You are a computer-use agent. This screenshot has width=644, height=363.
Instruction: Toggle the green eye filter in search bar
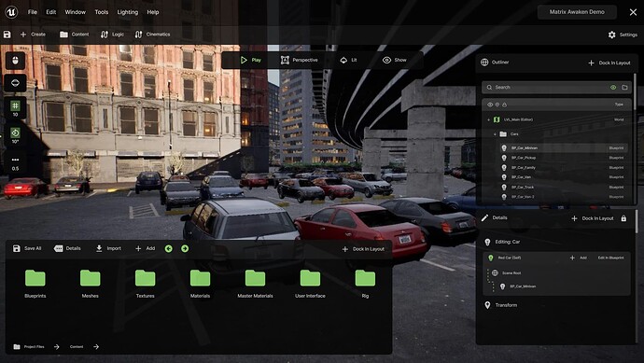coord(613,87)
